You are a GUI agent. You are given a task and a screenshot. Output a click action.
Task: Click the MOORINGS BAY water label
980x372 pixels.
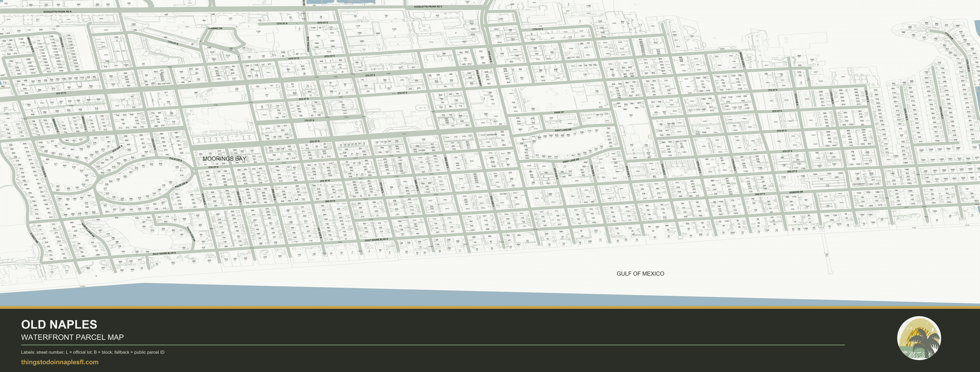coord(225,158)
